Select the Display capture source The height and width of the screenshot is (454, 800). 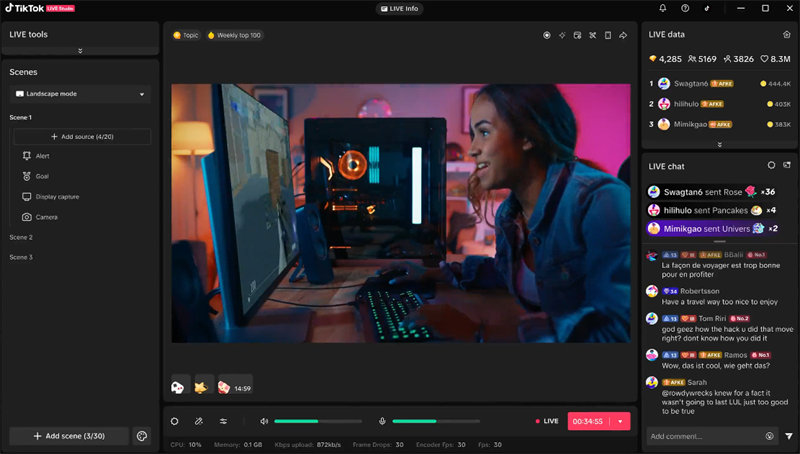point(51,197)
